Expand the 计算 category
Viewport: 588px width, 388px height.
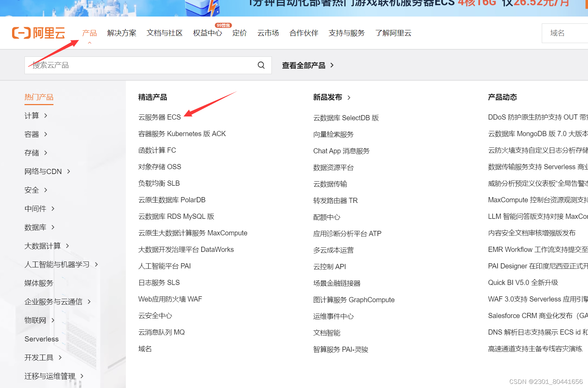36,116
